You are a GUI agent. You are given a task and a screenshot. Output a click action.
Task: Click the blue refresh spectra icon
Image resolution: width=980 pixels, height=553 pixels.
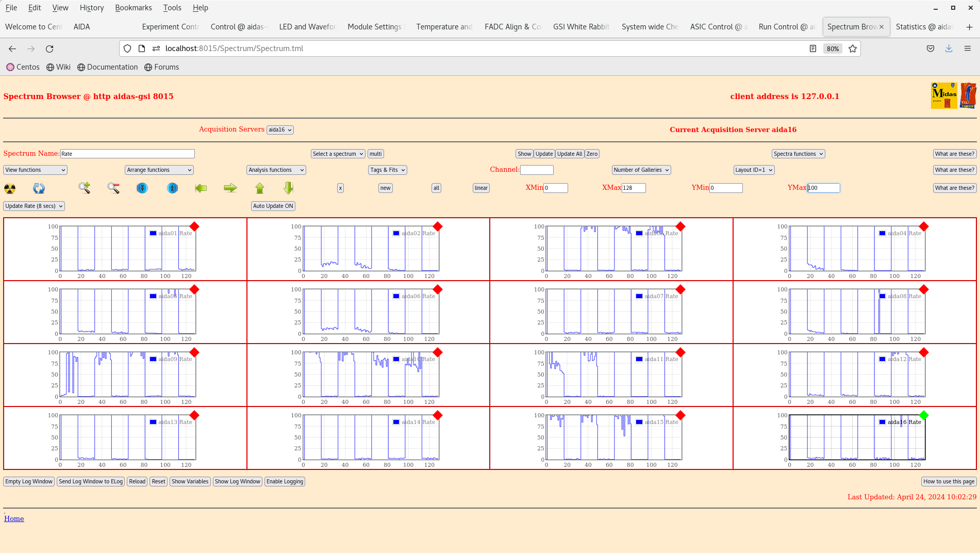click(39, 188)
